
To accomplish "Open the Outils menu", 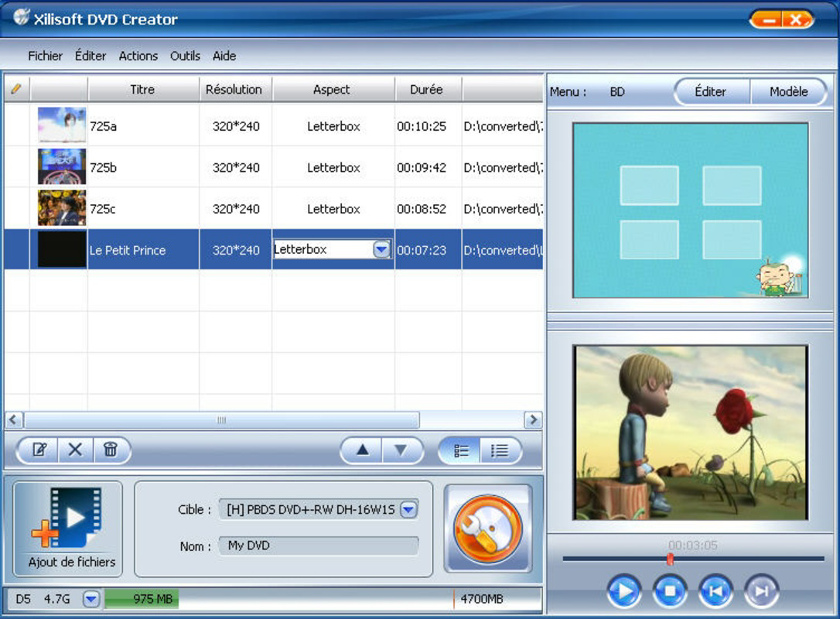I will coord(185,56).
